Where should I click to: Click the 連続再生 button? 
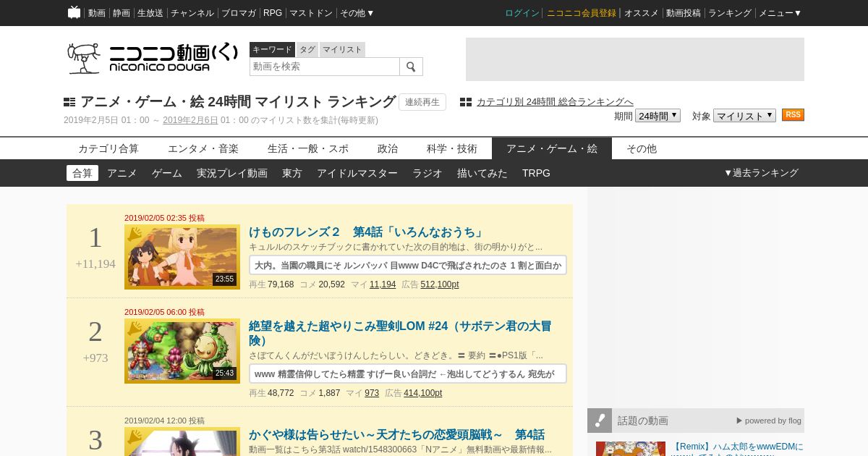click(422, 102)
